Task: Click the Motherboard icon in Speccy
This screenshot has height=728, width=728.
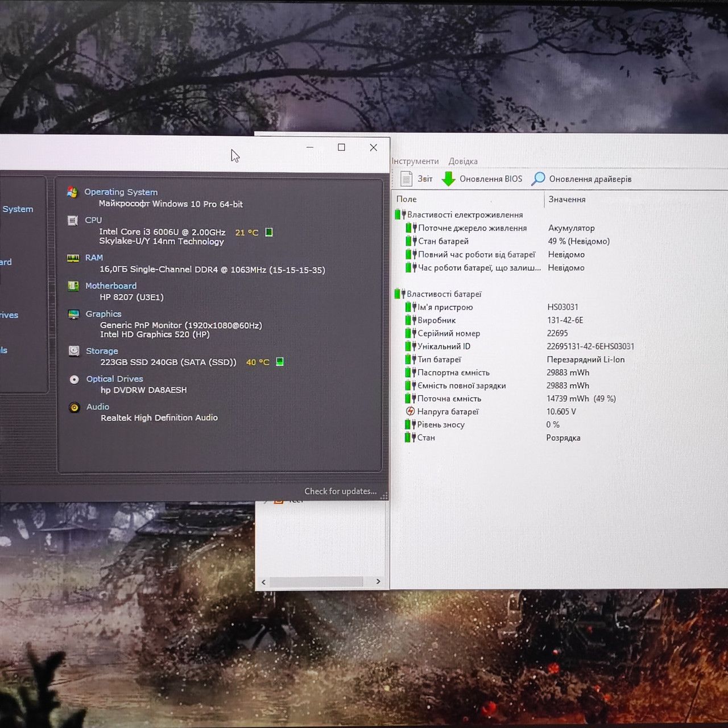Action: tap(73, 286)
